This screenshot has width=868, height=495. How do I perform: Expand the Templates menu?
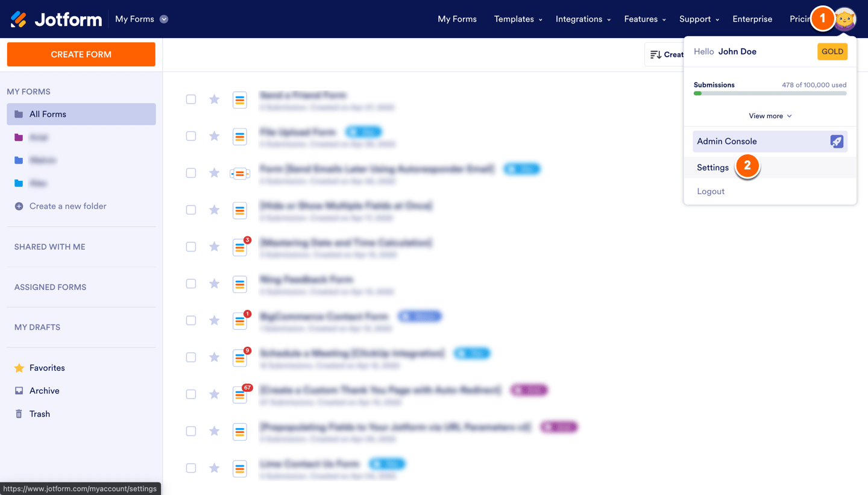[x=518, y=19]
